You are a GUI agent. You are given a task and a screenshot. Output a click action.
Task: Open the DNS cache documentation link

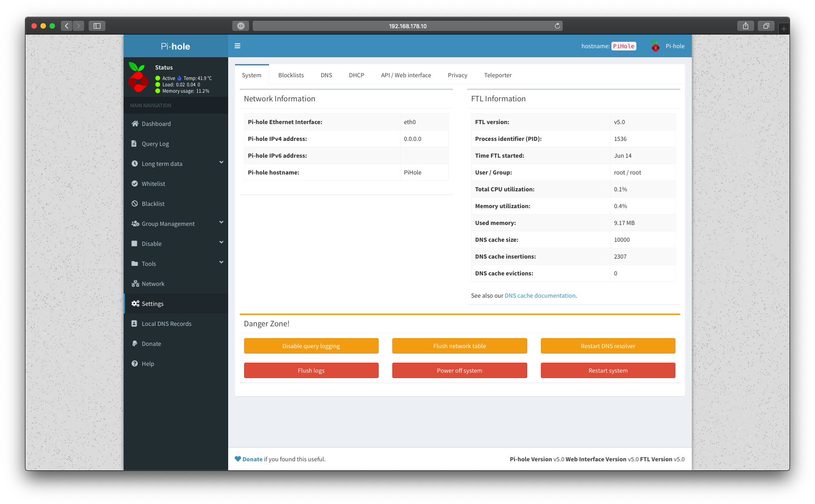(540, 295)
